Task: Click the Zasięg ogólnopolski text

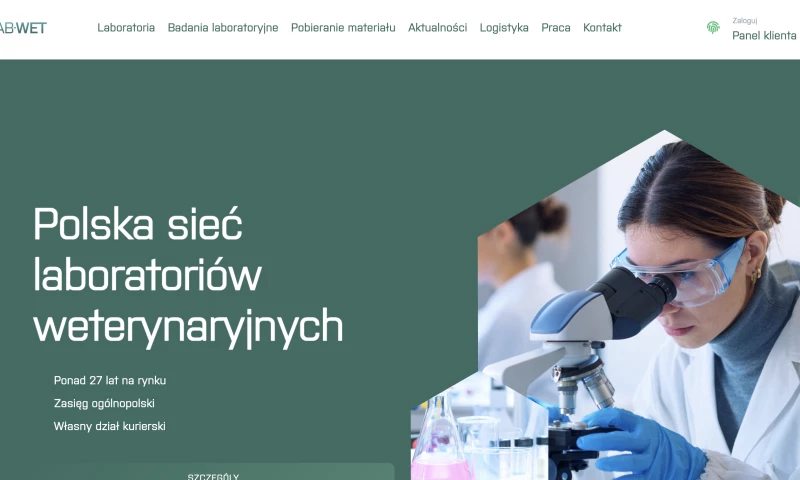Action: pyautogui.click(x=104, y=403)
